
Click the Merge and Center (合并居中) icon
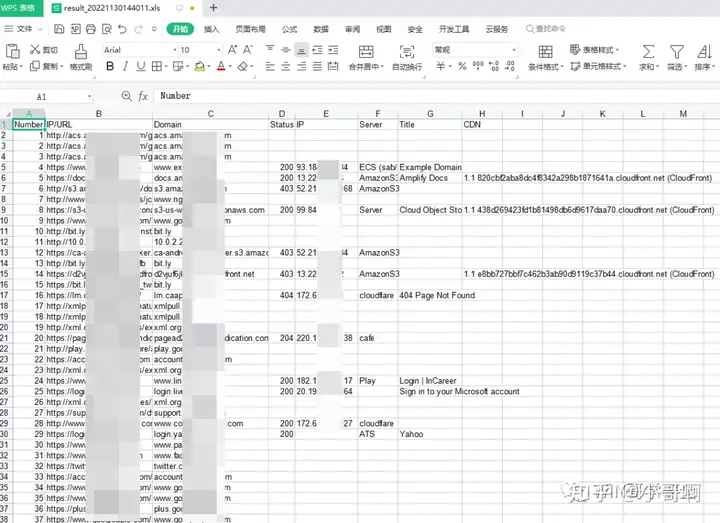(366, 51)
